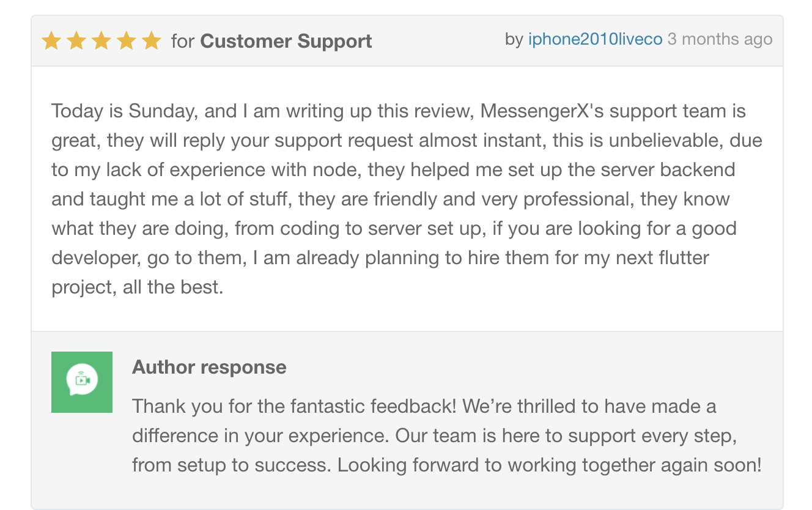Click the "Author response" heading
This screenshot has width=812, height=510.
coord(209,367)
